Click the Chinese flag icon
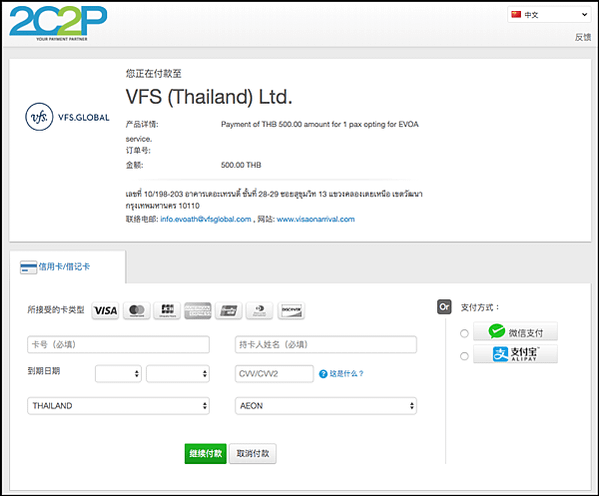The height and width of the screenshot is (496, 599). pyautogui.click(x=516, y=15)
